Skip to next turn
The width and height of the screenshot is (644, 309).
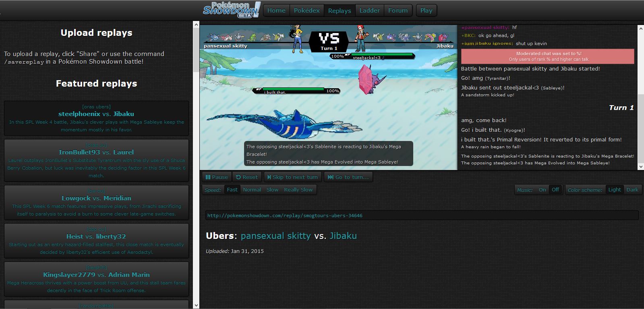292,177
